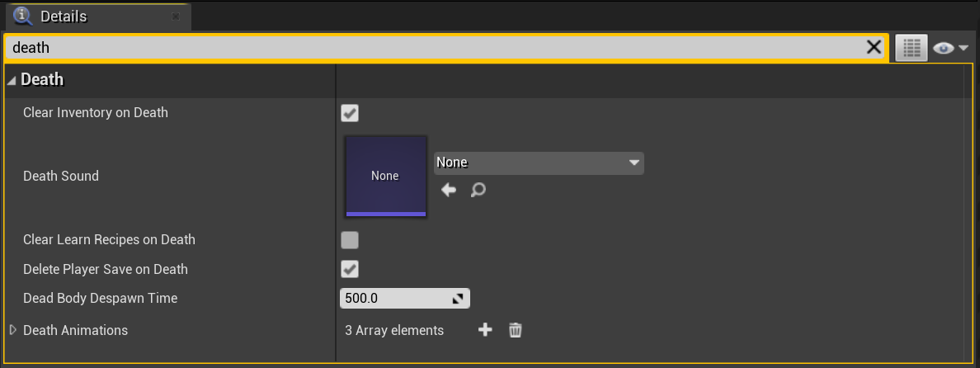Clear the search box with the X icon
The width and height of the screenshot is (980, 368).
pyautogui.click(x=874, y=48)
